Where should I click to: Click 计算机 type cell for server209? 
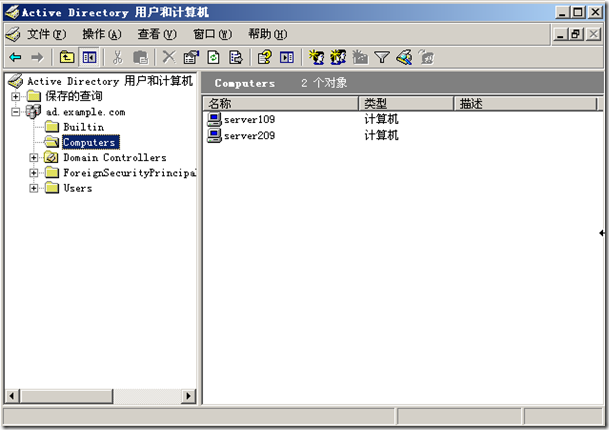coord(381,135)
